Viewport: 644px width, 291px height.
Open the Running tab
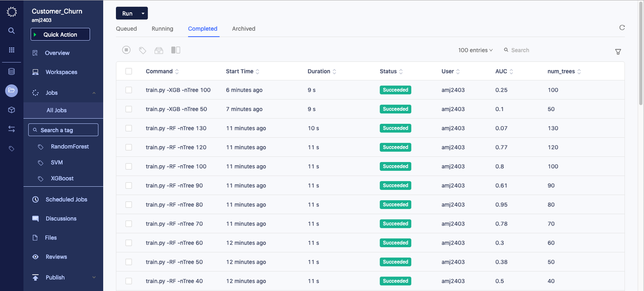coord(162,29)
